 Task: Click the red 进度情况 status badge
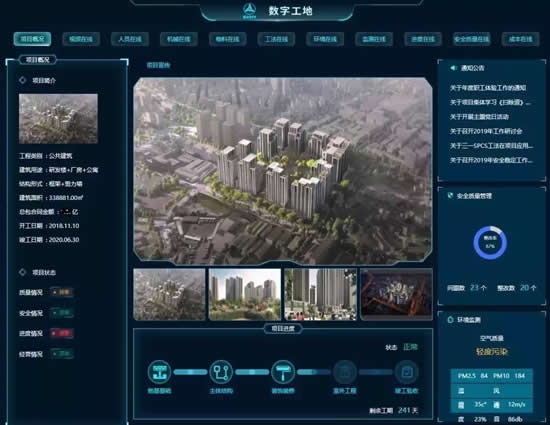(62, 333)
